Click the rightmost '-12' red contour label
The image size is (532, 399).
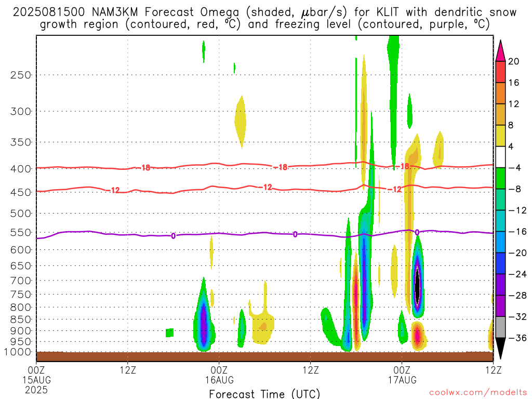coord(395,189)
